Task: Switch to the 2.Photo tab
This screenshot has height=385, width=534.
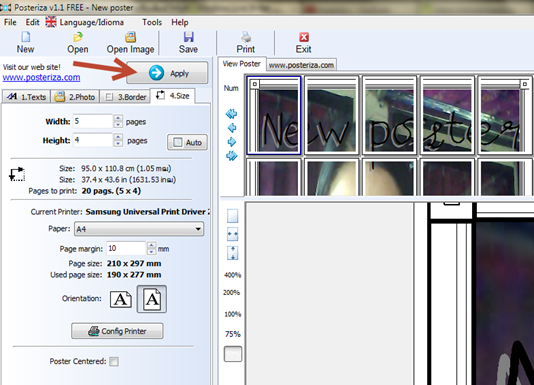Action: pyautogui.click(x=75, y=97)
